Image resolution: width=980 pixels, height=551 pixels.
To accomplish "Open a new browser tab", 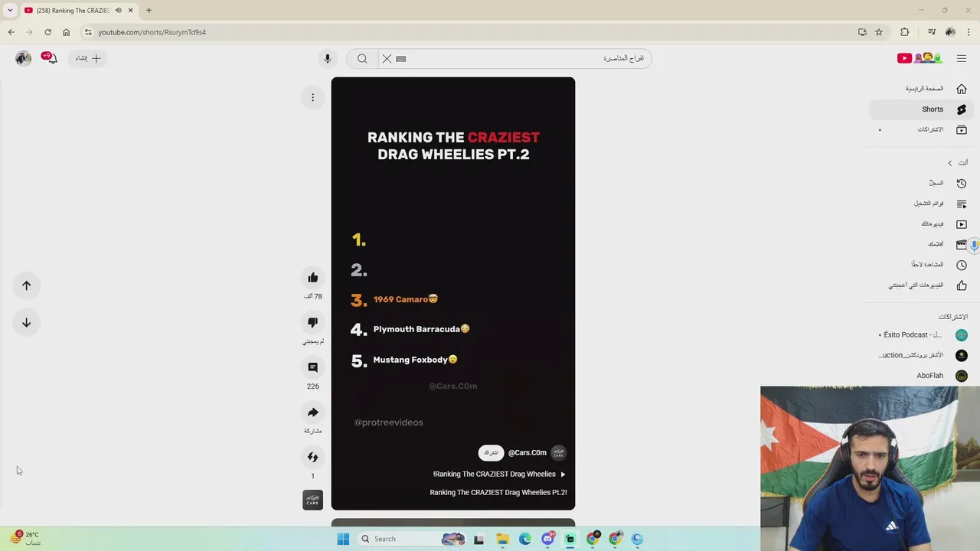I will pyautogui.click(x=149, y=10).
